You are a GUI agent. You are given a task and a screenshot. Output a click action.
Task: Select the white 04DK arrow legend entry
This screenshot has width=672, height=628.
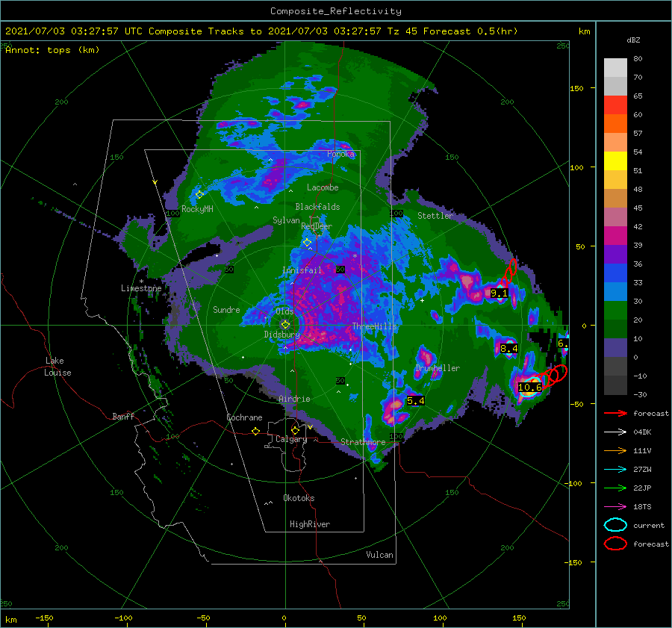[615, 432]
